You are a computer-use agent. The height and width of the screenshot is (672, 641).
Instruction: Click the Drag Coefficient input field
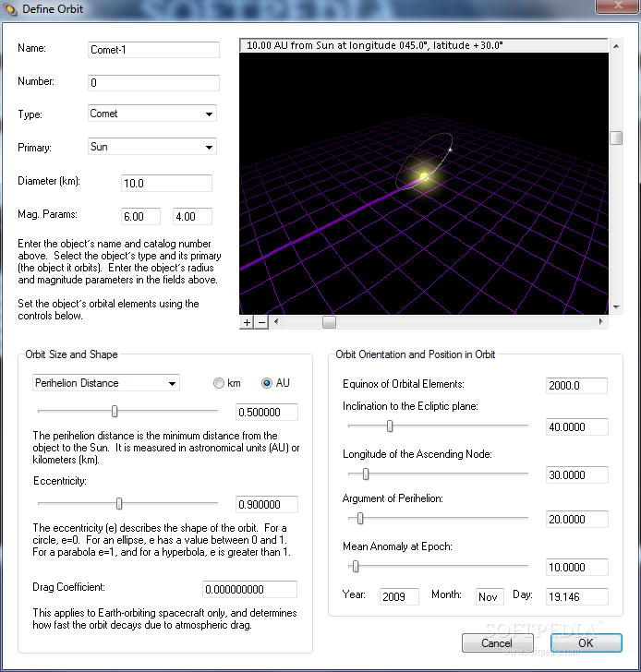[x=249, y=589]
